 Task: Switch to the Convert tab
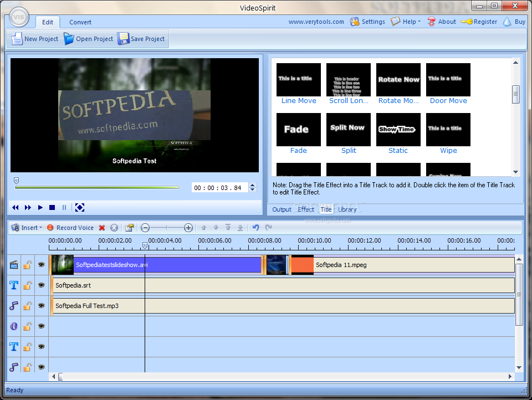[80, 22]
